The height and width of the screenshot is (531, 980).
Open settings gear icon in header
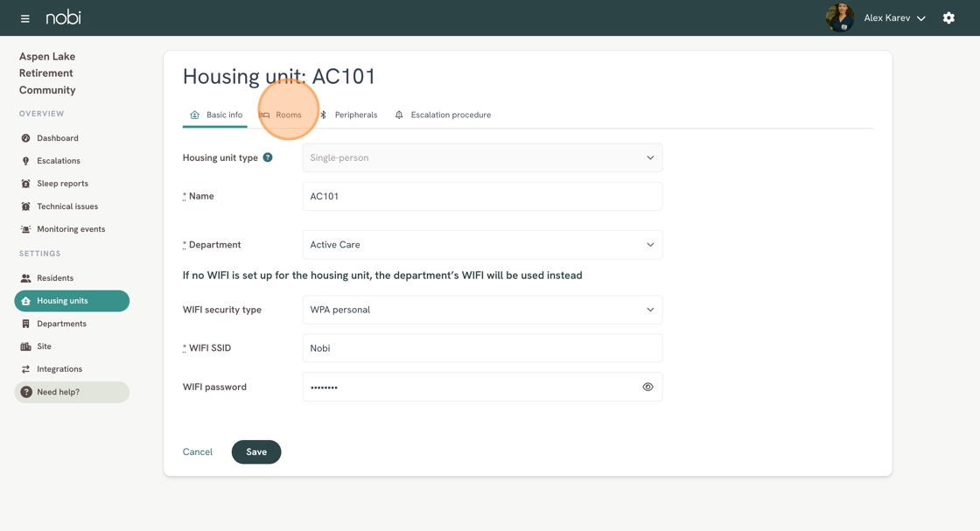(x=948, y=18)
